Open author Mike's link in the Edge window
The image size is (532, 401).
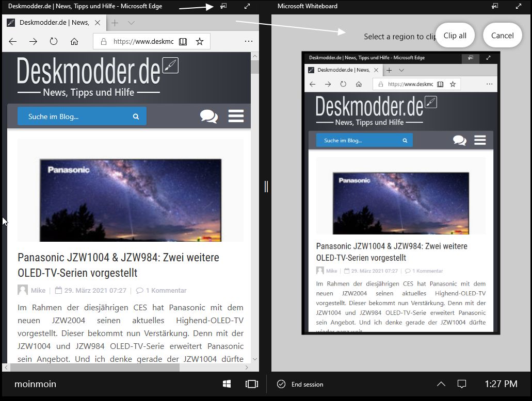tap(38, 291)
